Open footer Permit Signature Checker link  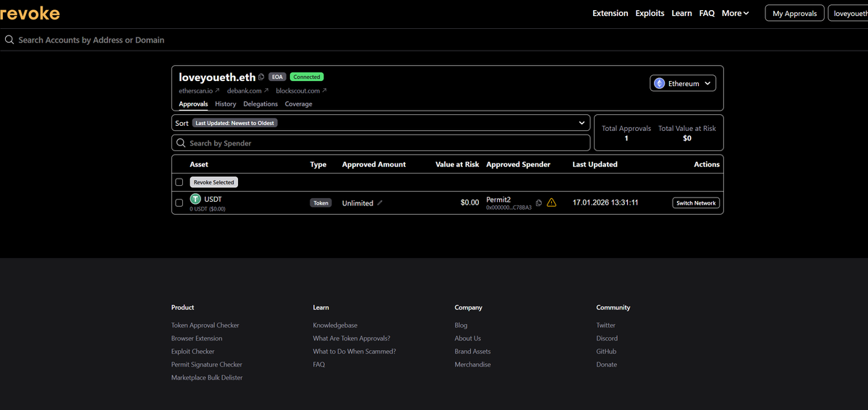pos(207,364)
